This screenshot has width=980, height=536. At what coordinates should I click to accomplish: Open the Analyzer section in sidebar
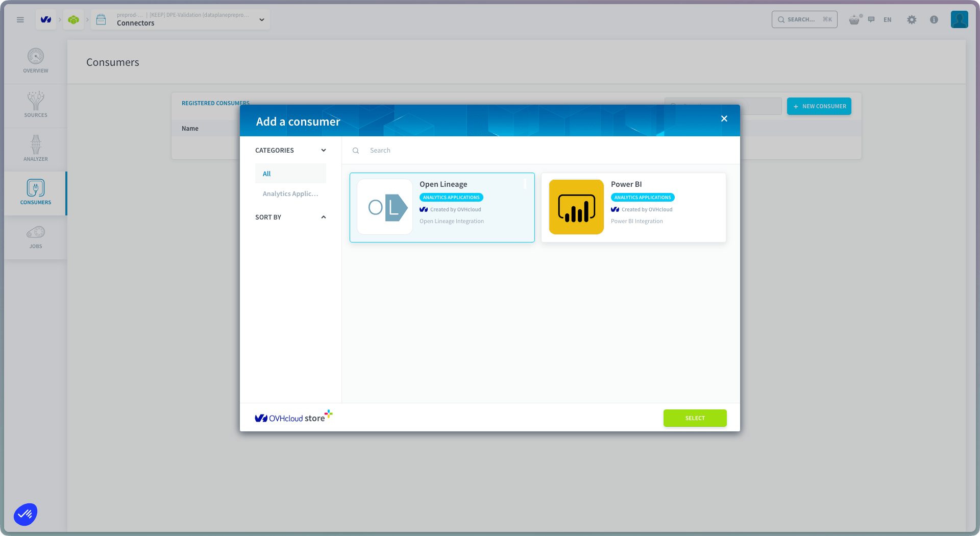36,149
